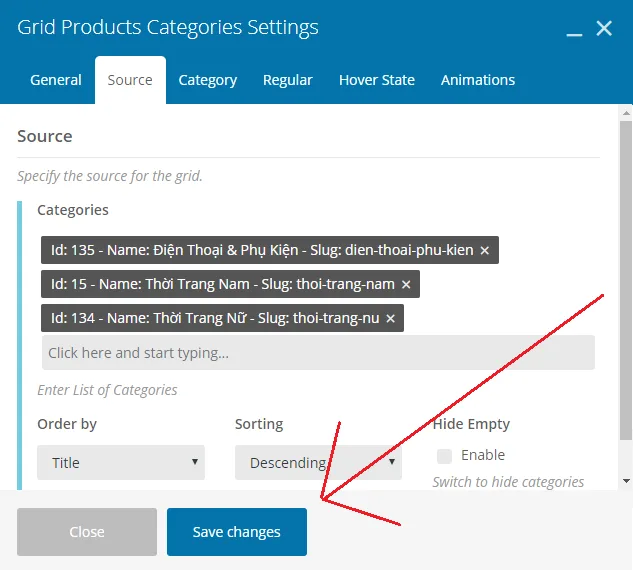
Task: Remove the Điện Thoại & Phụ Kiện category tag
Action: pyautogui.click(x=484, y=251)
